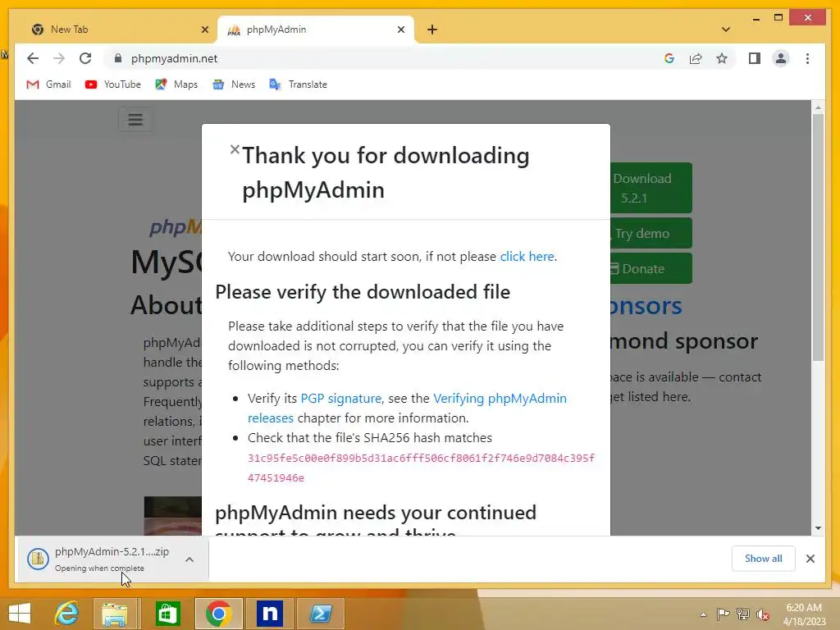Open Windows Store from taskbar

[167, 614]
